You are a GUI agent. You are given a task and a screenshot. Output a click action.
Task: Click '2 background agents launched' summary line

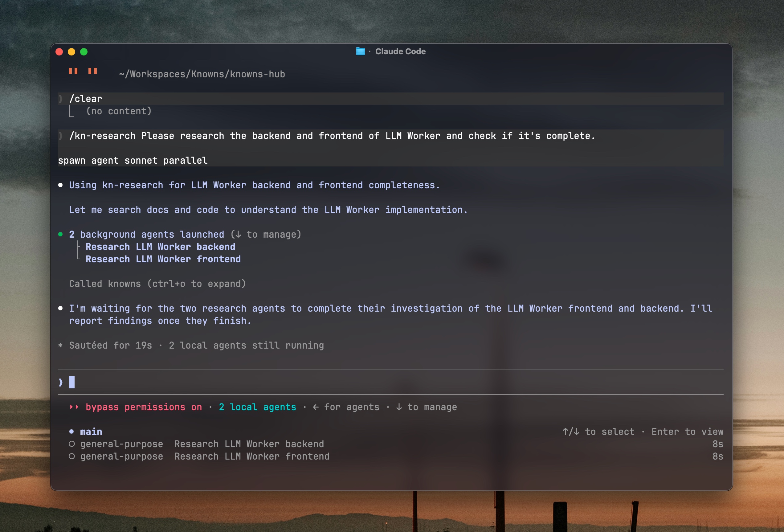[185, 234]
